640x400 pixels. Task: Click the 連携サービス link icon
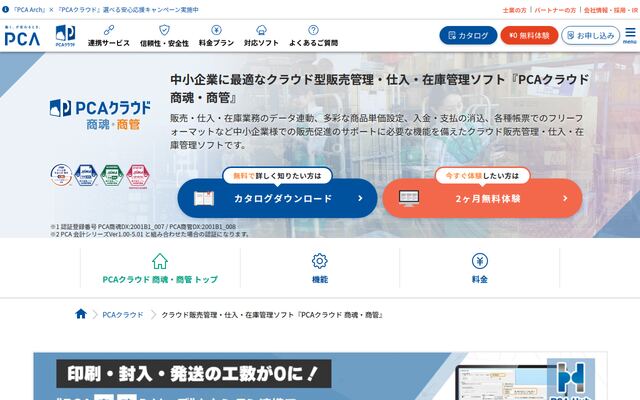pos(109,30)
